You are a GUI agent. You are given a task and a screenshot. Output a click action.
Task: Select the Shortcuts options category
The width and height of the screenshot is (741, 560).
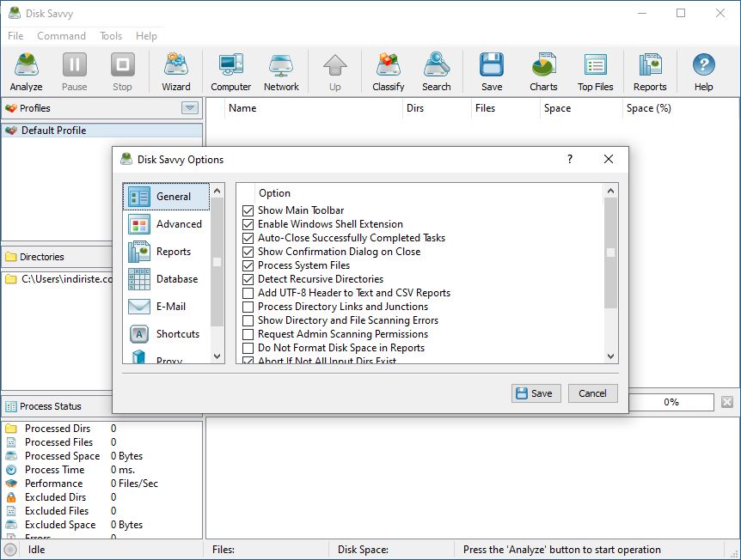pyautogui.click(x=166, y=334)
